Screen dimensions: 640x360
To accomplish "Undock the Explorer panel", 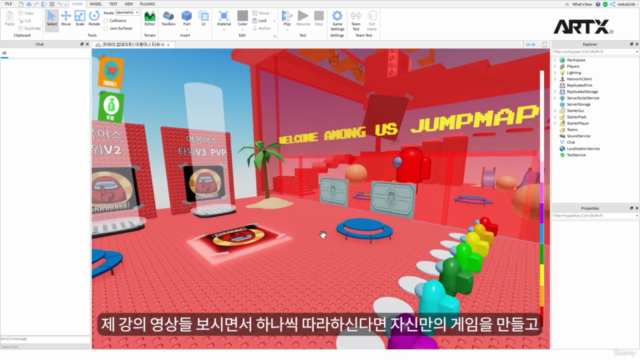I will (x=631, y=44).
